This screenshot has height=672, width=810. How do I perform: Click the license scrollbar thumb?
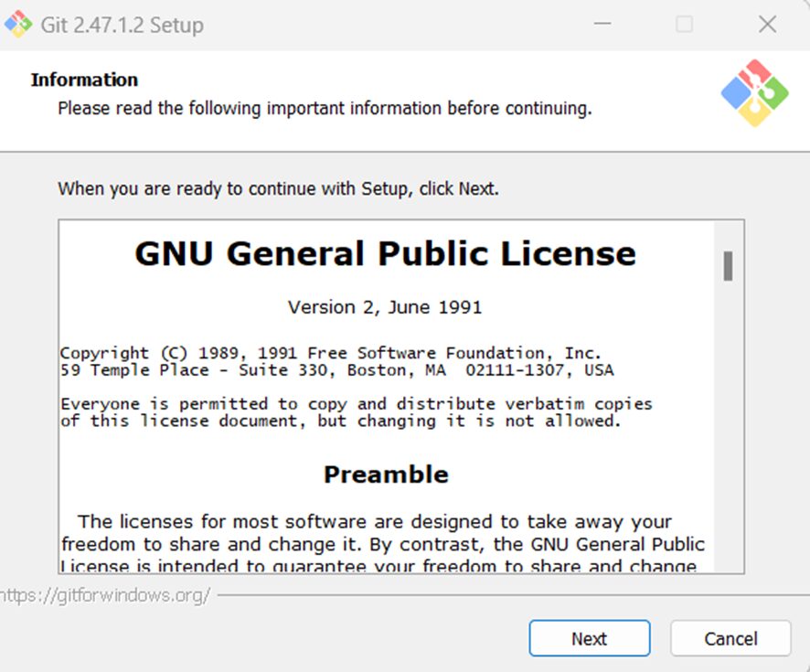coord(728,265)
